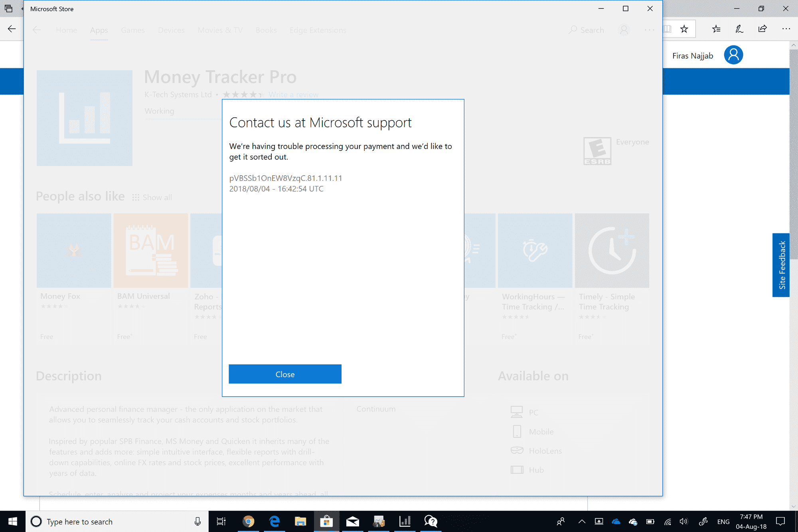
Task: Open the Games tab
Action: click(133, 30)
